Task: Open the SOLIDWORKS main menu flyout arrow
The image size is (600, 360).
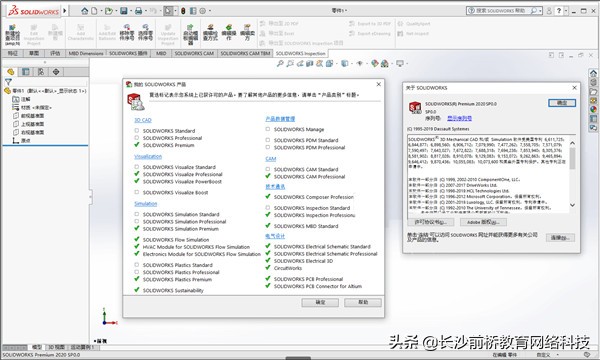Action: point(65,11)
